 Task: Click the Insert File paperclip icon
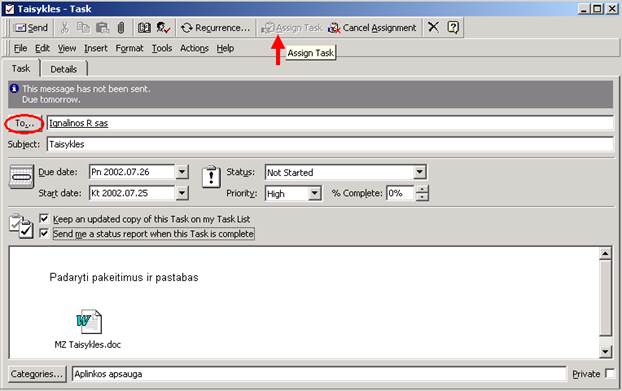coord(121,28)
